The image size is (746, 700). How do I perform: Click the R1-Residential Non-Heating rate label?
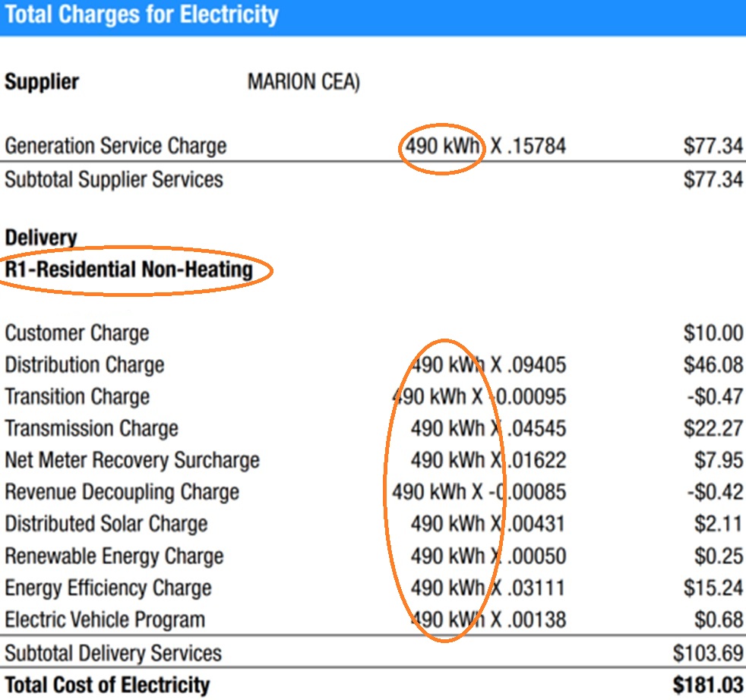pyautogui.click(x=128, y=270)
